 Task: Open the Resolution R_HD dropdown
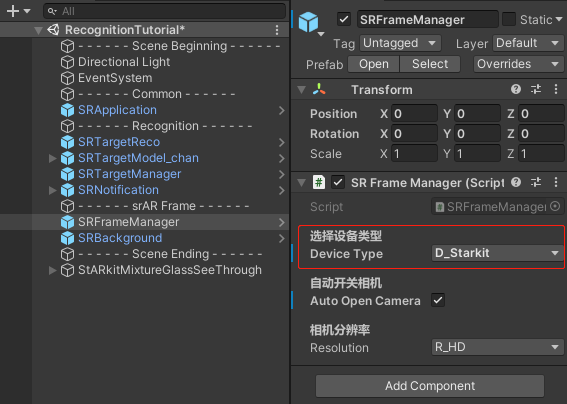pyautogui.click(x=497, y=347)
